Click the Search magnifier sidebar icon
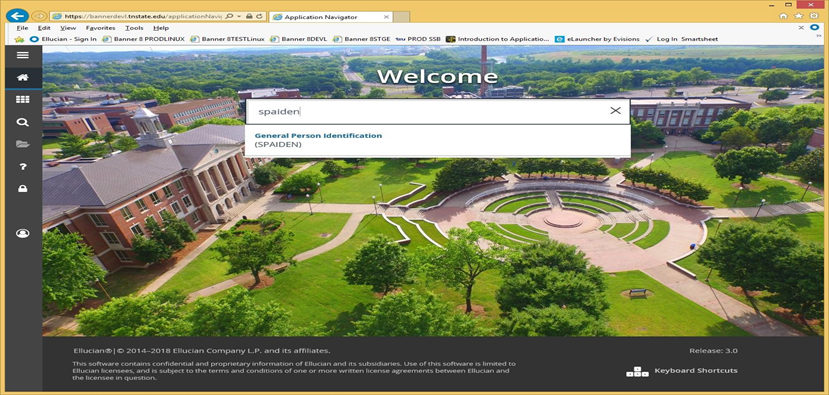829x395 pixels. pyautogui.click(x=22, y=122)
